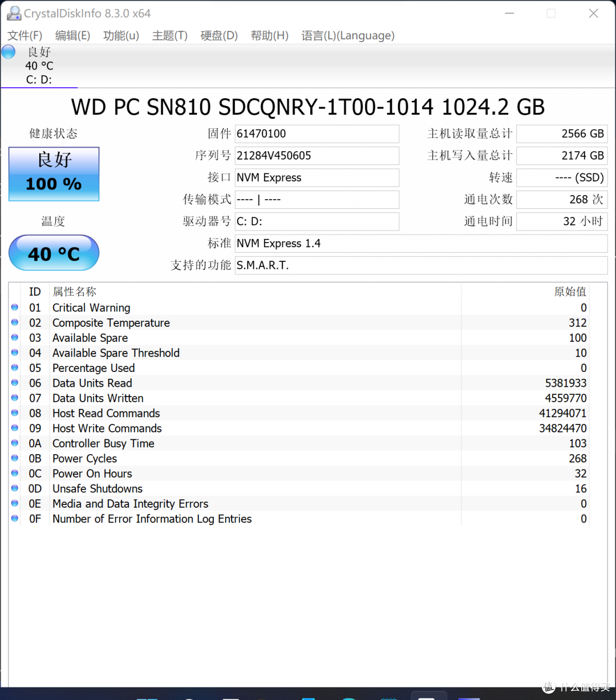Open the 编辑(E) menu
The width and height of the screenshot is (616, 700).
tap(72, 35)
